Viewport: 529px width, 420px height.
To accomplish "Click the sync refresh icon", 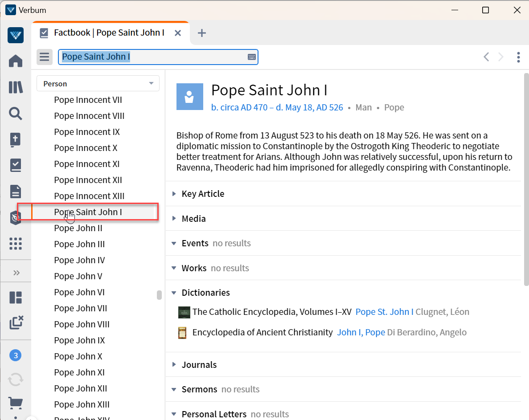I will point(16,380).
